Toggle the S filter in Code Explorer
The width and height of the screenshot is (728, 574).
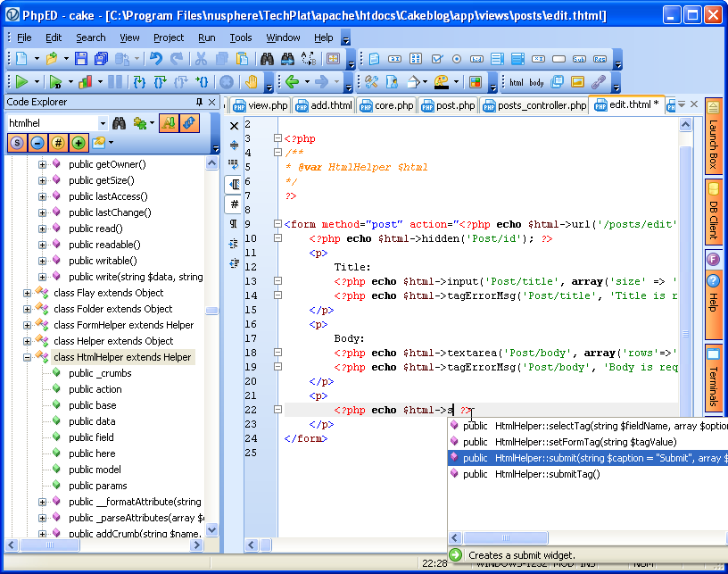pyautogui.click(x=17, y=143)
